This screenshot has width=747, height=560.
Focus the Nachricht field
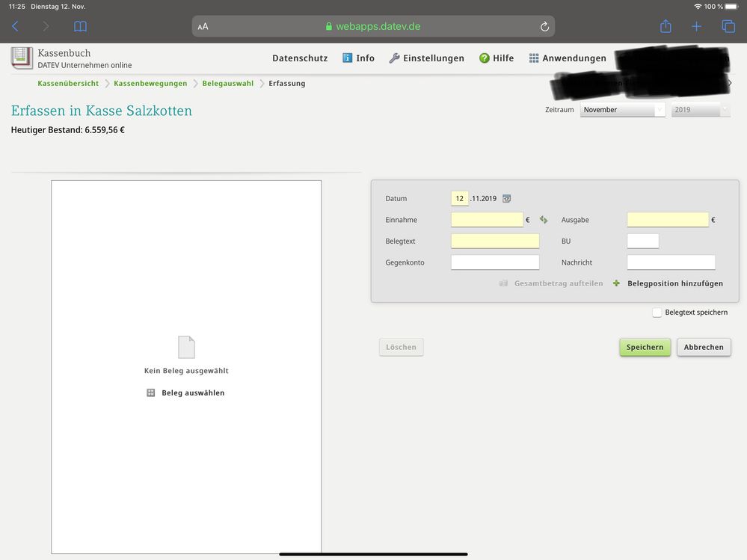click(x=671, y=262)
